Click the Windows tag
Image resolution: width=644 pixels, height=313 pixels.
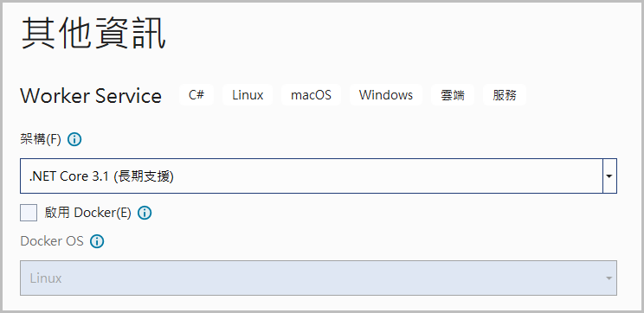pos(386,95)
